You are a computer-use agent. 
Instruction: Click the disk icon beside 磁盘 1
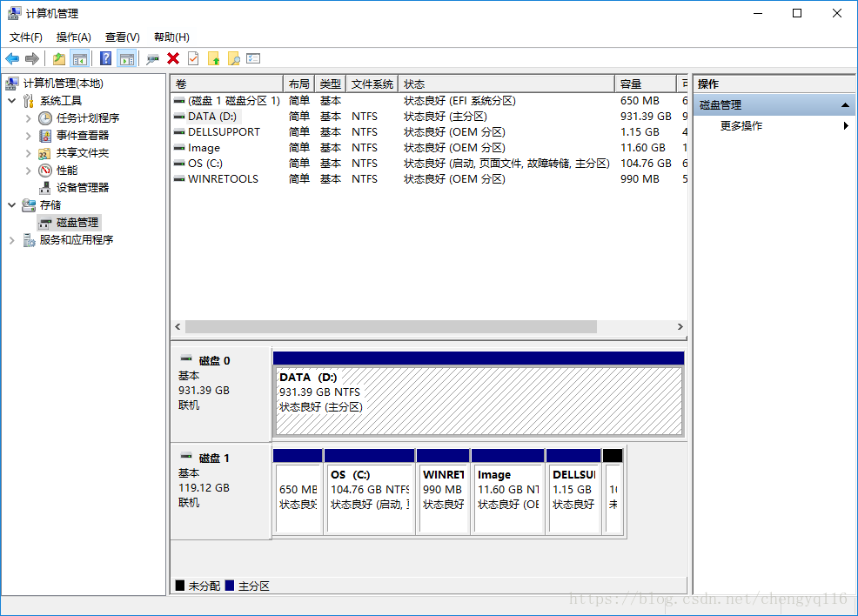pyautogui.click(x=186, y=456)
